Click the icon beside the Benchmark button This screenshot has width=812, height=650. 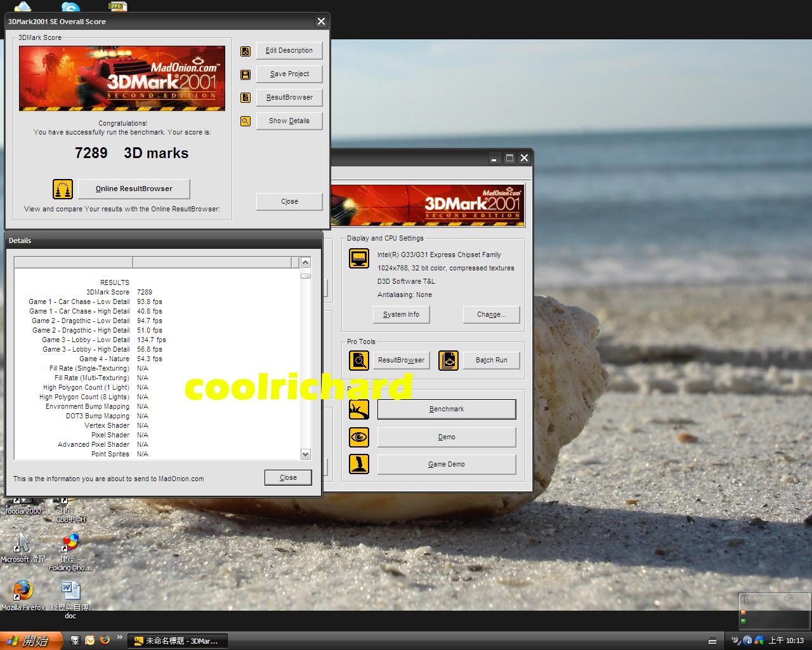[359, 409]
